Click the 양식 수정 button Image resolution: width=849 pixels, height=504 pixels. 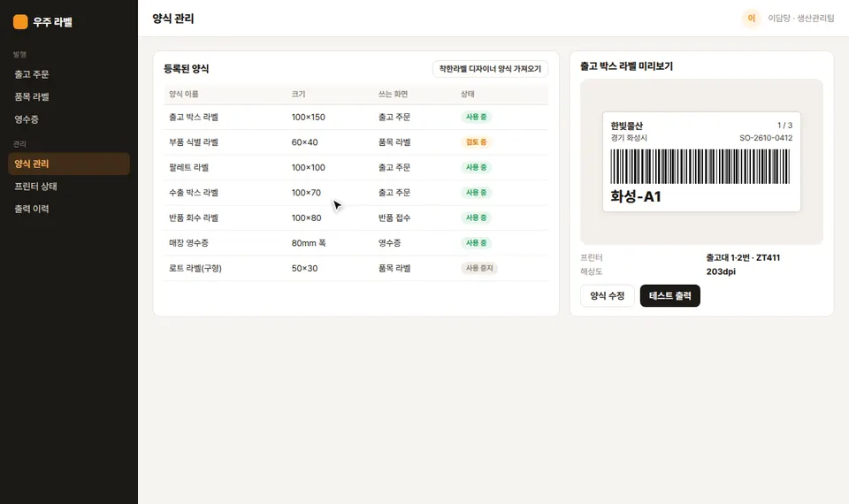pyautogui.click(x=607, y=295)
